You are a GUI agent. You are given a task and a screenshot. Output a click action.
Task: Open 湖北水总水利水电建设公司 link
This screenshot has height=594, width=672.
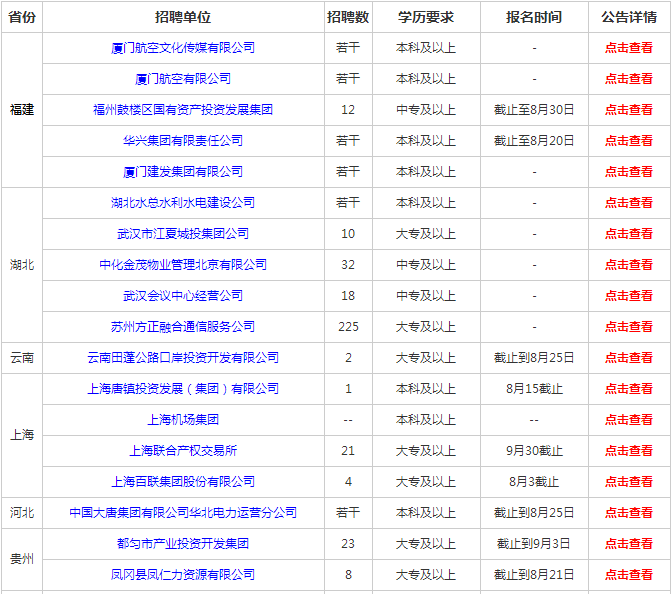183,203
